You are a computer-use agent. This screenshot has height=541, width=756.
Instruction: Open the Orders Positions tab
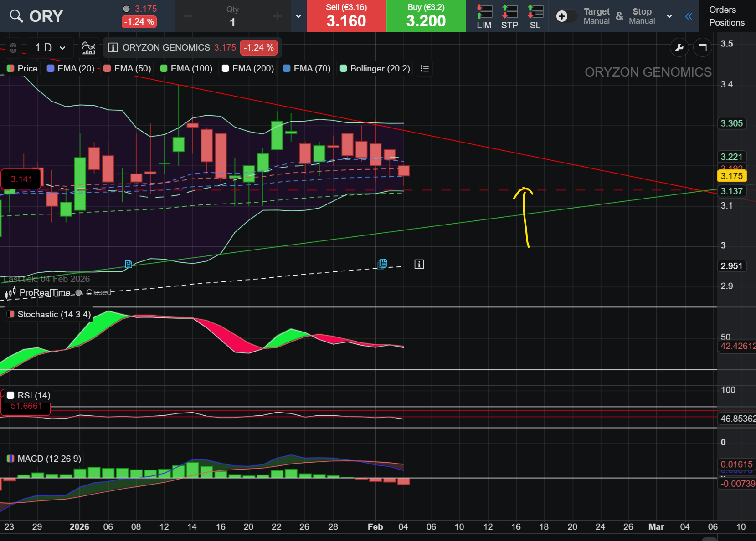pos(727,16)
